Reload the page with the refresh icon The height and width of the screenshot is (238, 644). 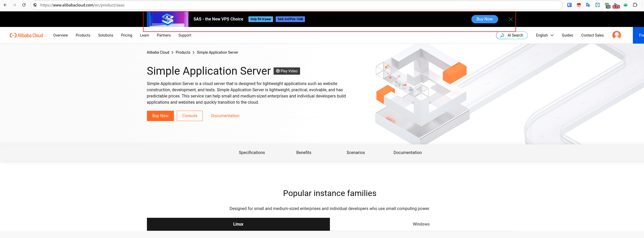(x=24, y=5)
